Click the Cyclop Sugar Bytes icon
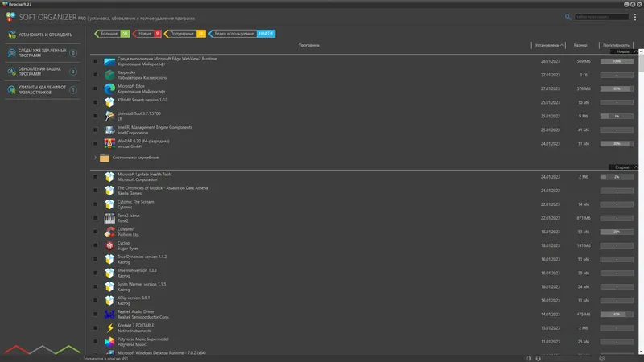Viewport: 644px width, 362px height. point(109,246)
